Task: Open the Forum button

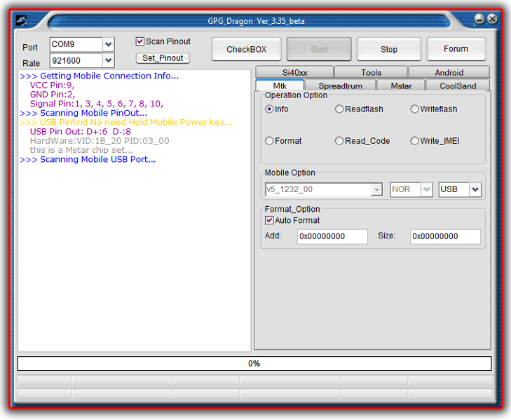Action: (456, 49)
